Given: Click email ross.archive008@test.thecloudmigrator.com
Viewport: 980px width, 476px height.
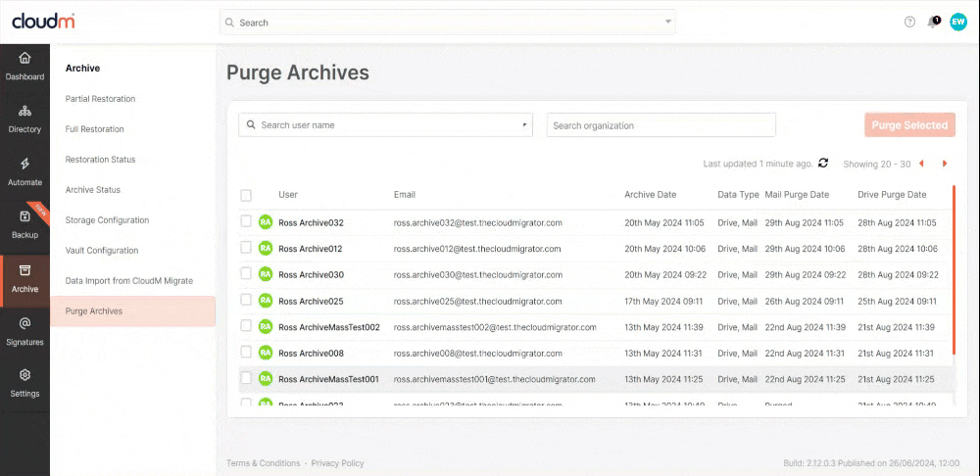Looking at the screenshot, I should (476, 353).
